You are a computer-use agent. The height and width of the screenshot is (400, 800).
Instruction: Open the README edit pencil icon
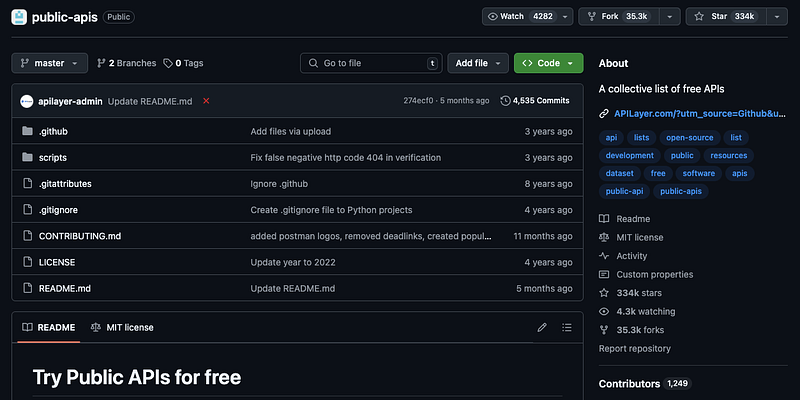[x=542, y=328]
